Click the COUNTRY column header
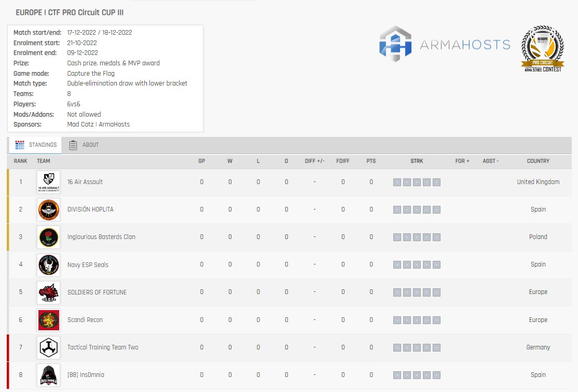578x392 pixels. point(538,161)
